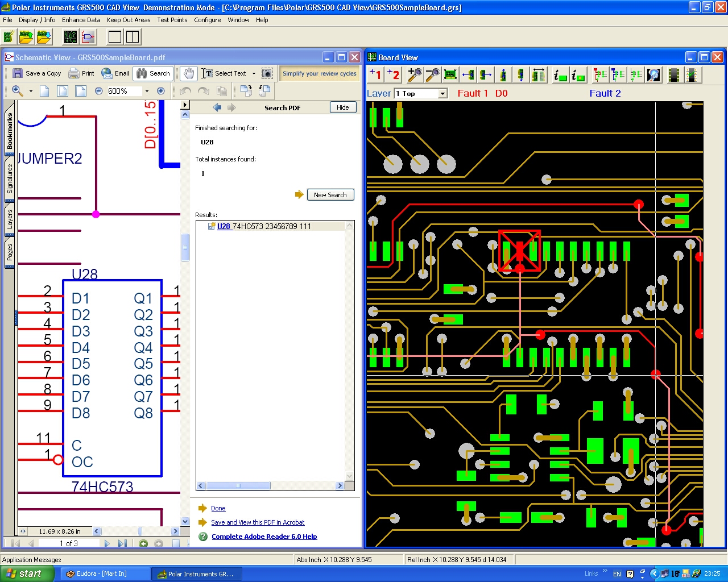Click the pan board left arrow icon
The width and height of the screenshot is (728, 582).
coord(468,74)
